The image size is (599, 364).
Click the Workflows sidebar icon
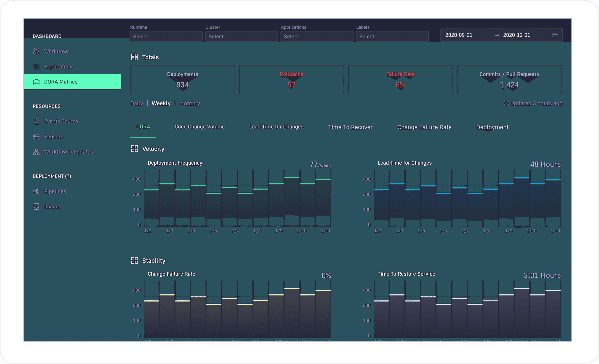36,51
